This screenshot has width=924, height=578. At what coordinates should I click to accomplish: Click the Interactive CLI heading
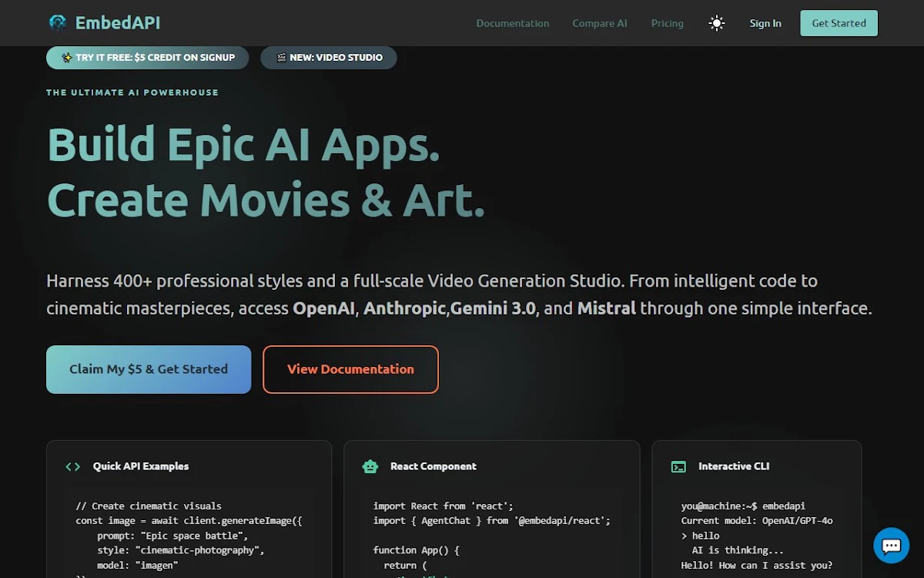(734, 466)
